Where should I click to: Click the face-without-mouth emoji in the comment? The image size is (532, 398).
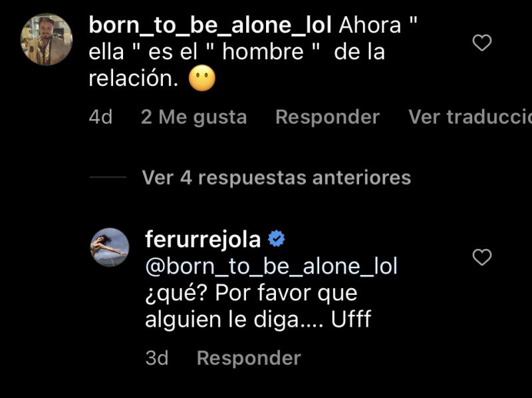tap(201, 78)
